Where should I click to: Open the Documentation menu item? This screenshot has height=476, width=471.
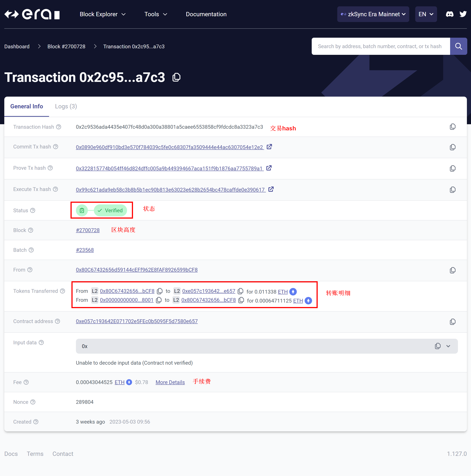coord(206,14)
